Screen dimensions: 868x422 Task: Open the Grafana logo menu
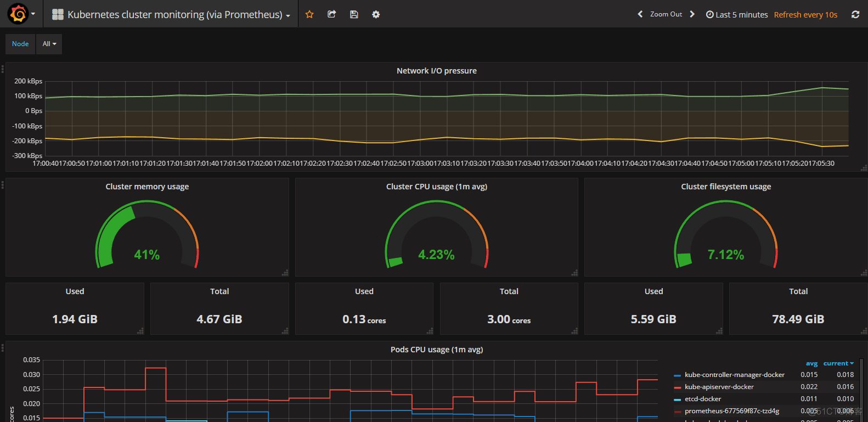pyautogui.click(x=18, y=14)
